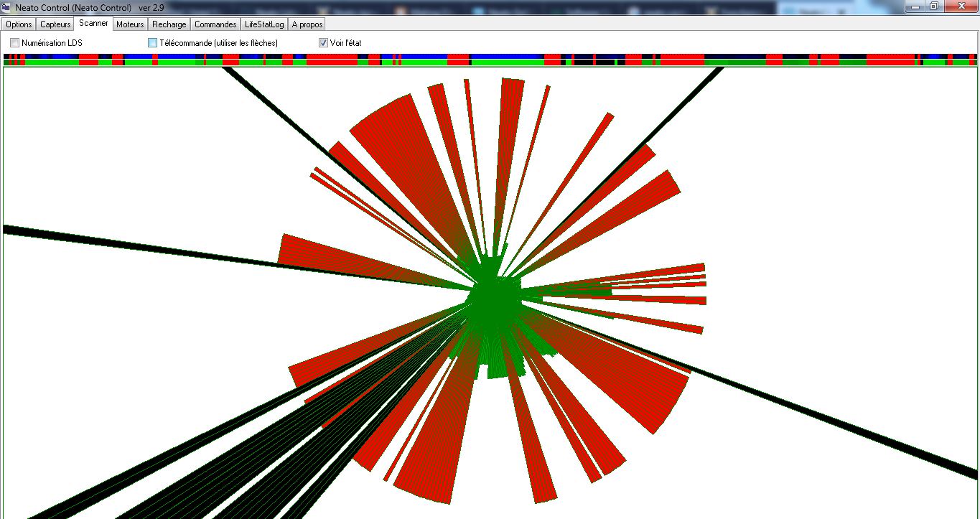Click the Numérisation LDS label text
This screenshot has width=980, height=519.
[x=52, y=43]
